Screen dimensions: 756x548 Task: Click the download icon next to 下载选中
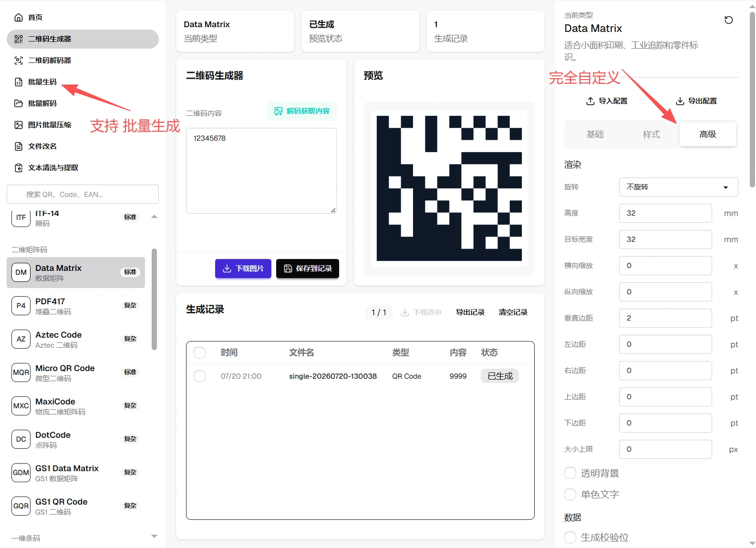point(405,312)
